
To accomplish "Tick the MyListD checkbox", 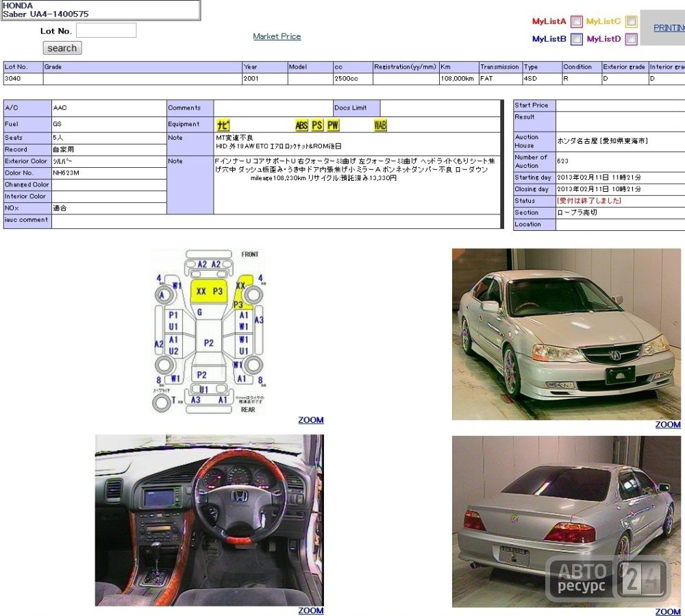I will click(x=631, y=39).
